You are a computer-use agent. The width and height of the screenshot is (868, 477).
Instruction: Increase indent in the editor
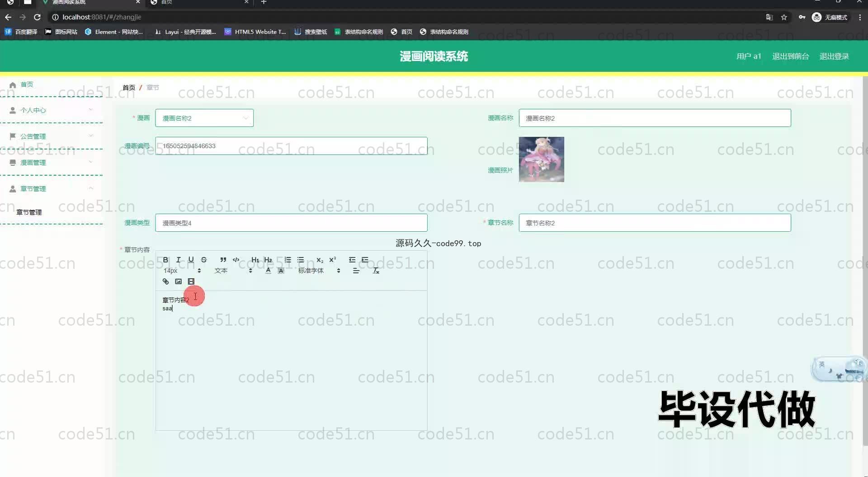365,260
